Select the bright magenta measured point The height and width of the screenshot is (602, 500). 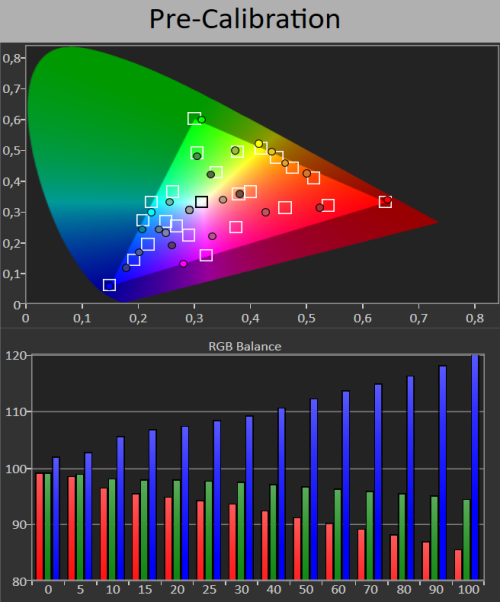pyautogui.click(x=184, y=264)
